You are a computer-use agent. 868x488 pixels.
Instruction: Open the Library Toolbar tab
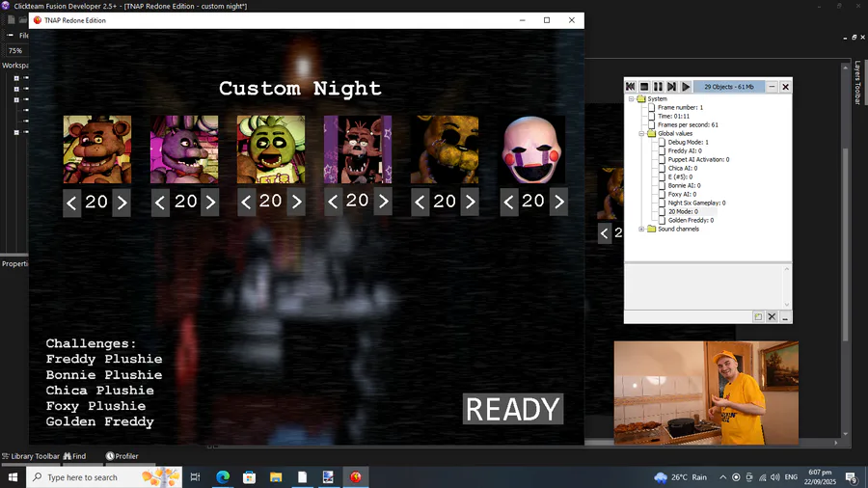[31, 456]
